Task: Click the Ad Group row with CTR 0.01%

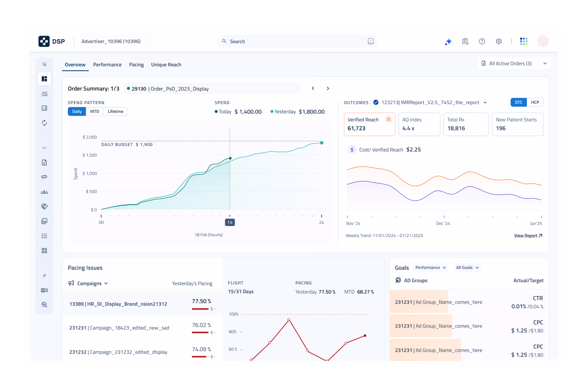Action: pyautogui.click(x=469, y=302)
